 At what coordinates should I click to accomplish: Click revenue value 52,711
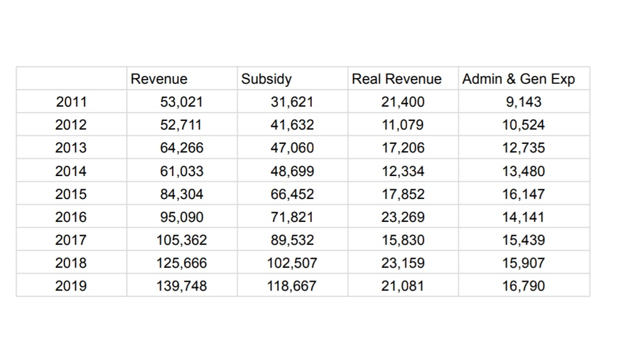coord(181,124)
